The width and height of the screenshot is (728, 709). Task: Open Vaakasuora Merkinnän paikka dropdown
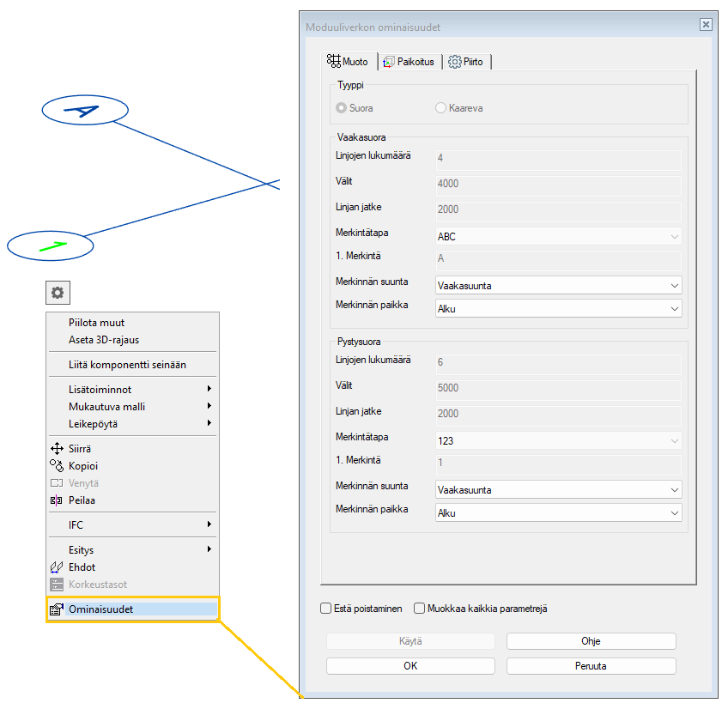click(559, 308)
